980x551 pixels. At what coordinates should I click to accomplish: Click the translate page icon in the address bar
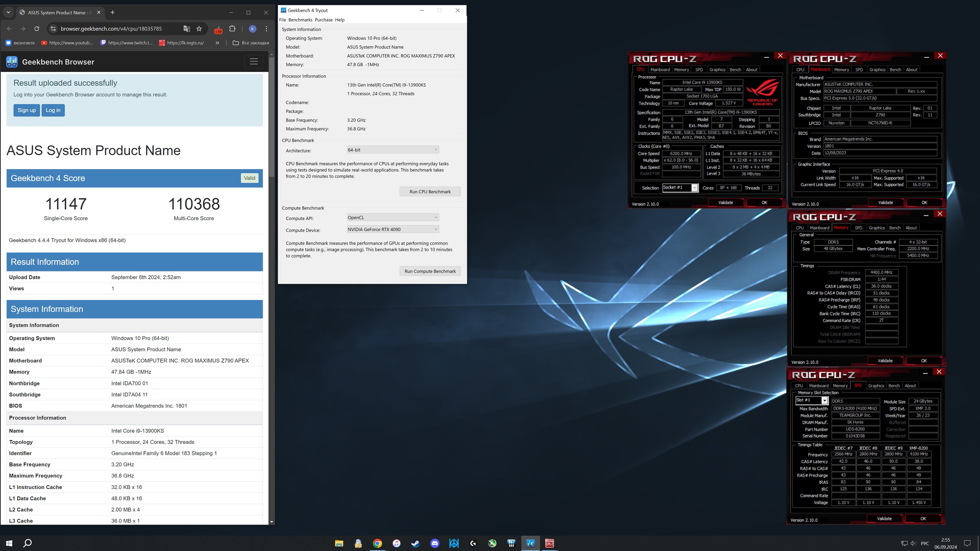pyautogui.click(x=187, y=29)
